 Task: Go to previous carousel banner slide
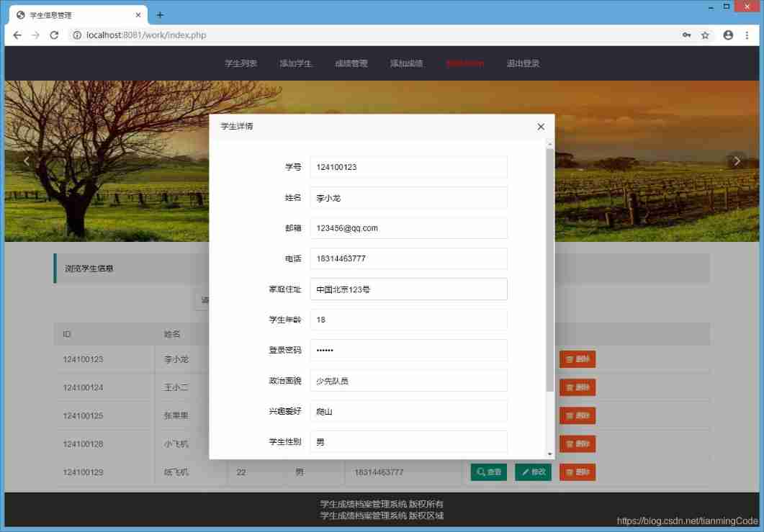pyautogui.click(x=27, y=161)
